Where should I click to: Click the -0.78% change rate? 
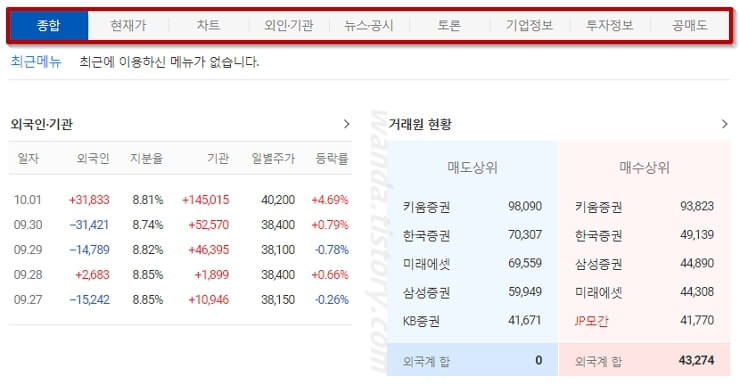tap(332, 250)
